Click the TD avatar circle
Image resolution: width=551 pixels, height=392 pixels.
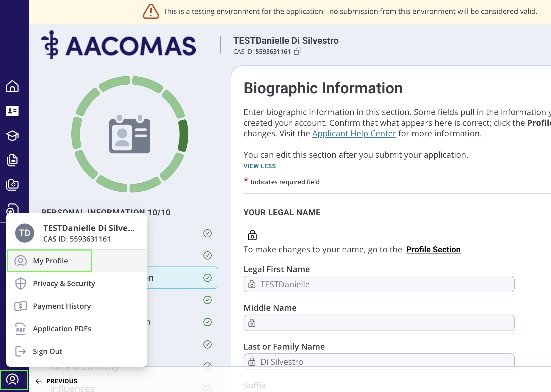tap(24, 233)
